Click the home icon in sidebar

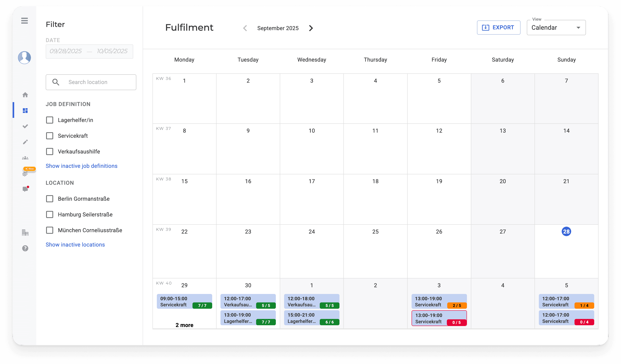coord(25,95)
